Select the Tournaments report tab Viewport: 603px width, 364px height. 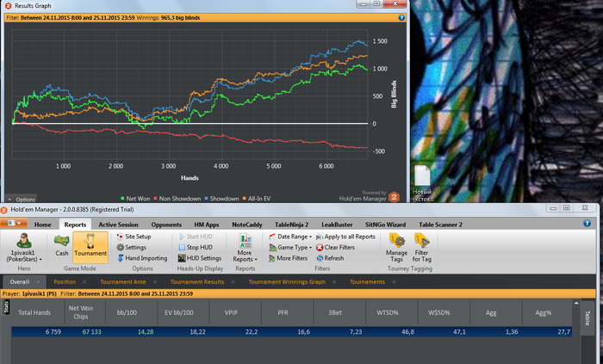click(367, 282)
